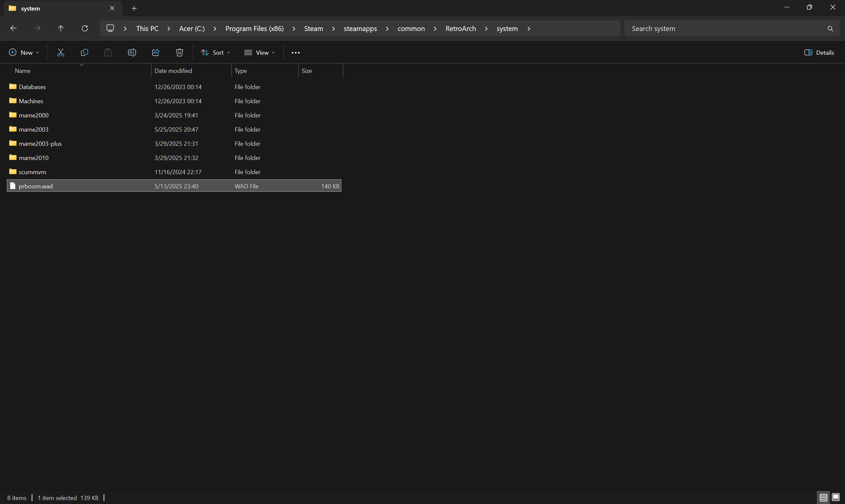This screenshot has height=504, width=845.
Task: Close the system tab
Action: click(112, 8)
